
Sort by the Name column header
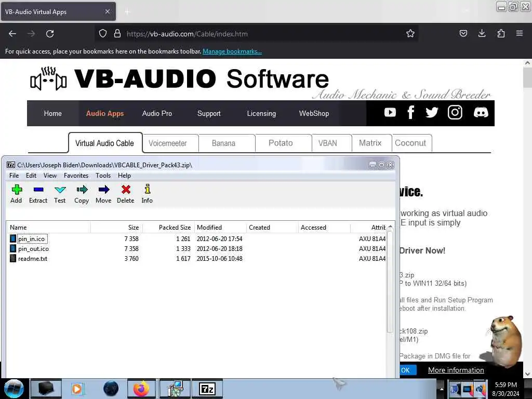coord(48,228)
